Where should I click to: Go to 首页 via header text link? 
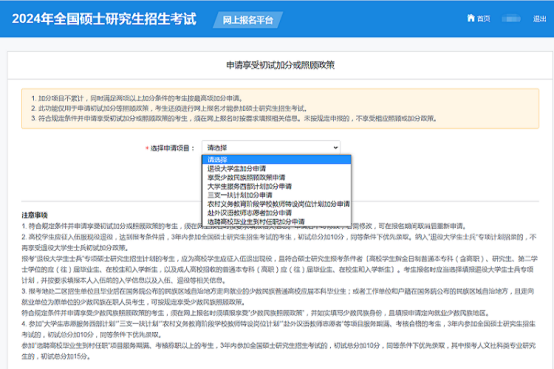point(483,19)
